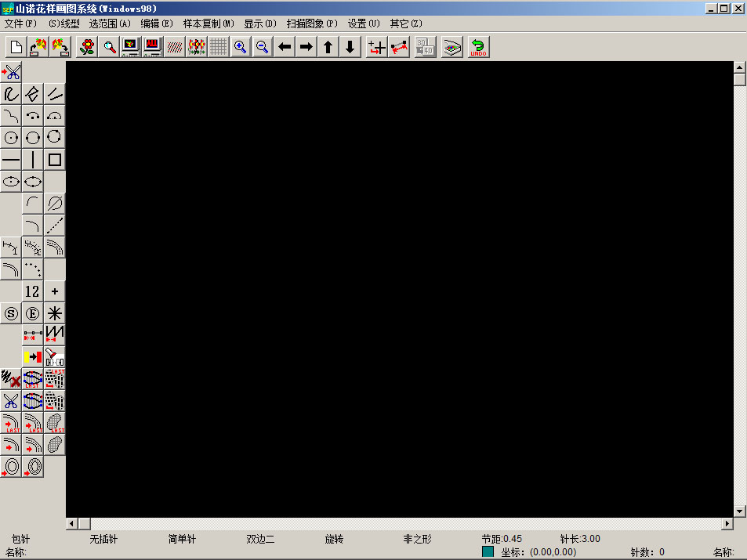The image size is (747, 560).
Task: Pick the asterisk star tool
Action: [55, 313]
